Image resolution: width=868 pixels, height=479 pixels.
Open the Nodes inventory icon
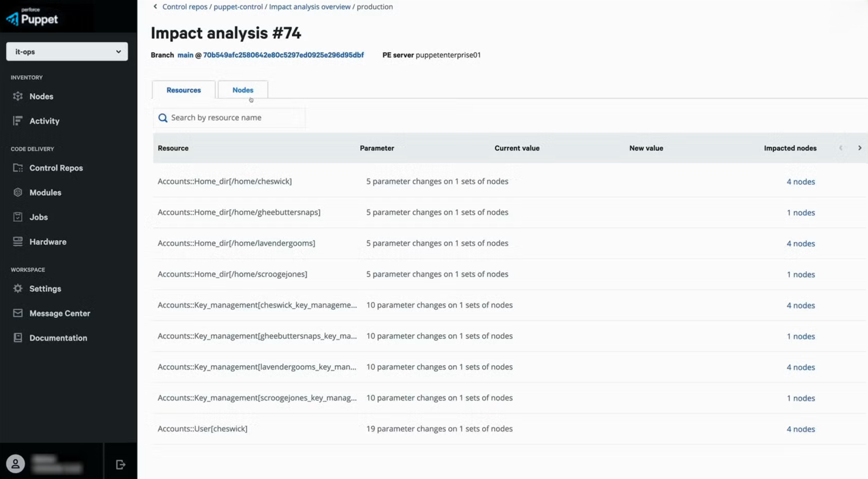coord(18,96)
